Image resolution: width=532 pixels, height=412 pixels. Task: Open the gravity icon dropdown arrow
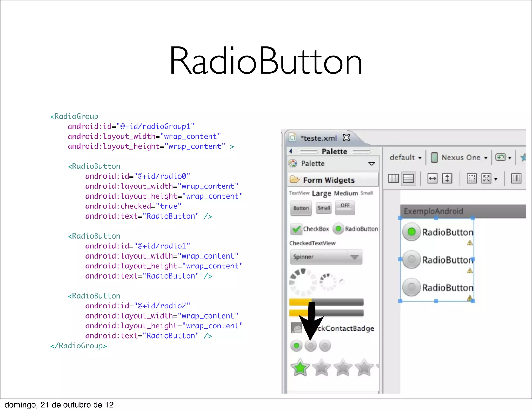(x=496, y=179)
